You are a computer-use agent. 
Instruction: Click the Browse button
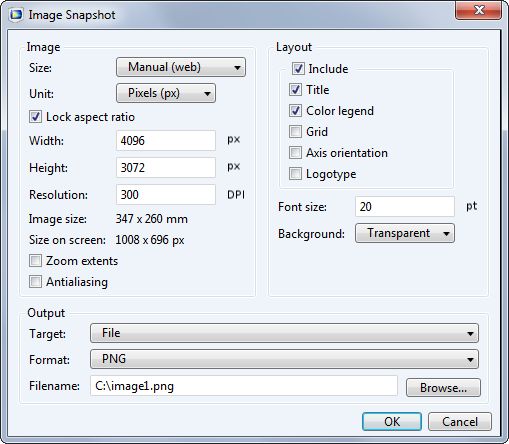point(443,388)
